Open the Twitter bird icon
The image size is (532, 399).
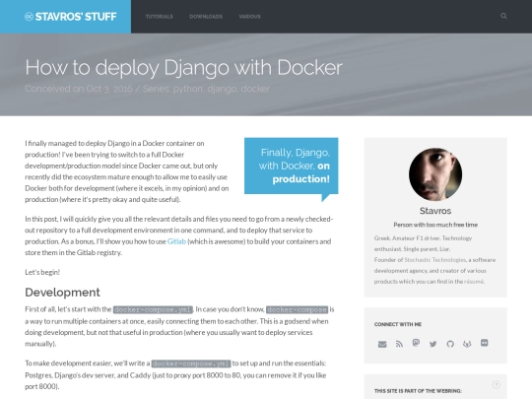[432, 344]
